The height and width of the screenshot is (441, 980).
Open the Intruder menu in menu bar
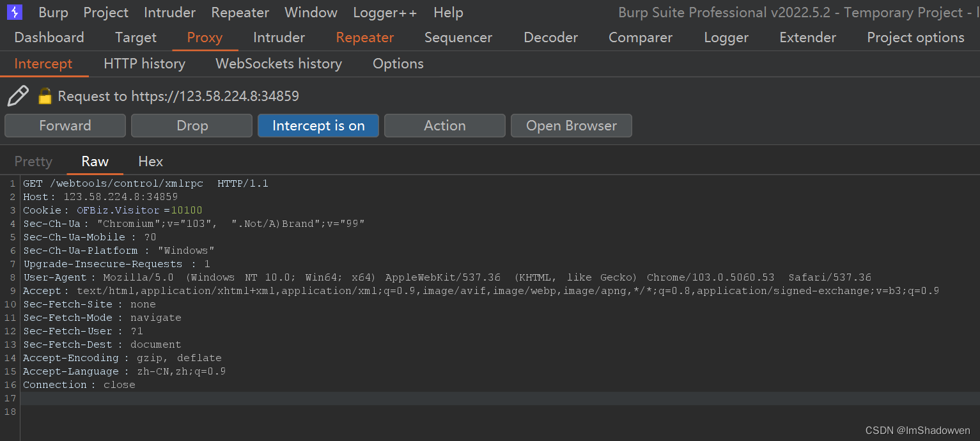click(169, 12)
